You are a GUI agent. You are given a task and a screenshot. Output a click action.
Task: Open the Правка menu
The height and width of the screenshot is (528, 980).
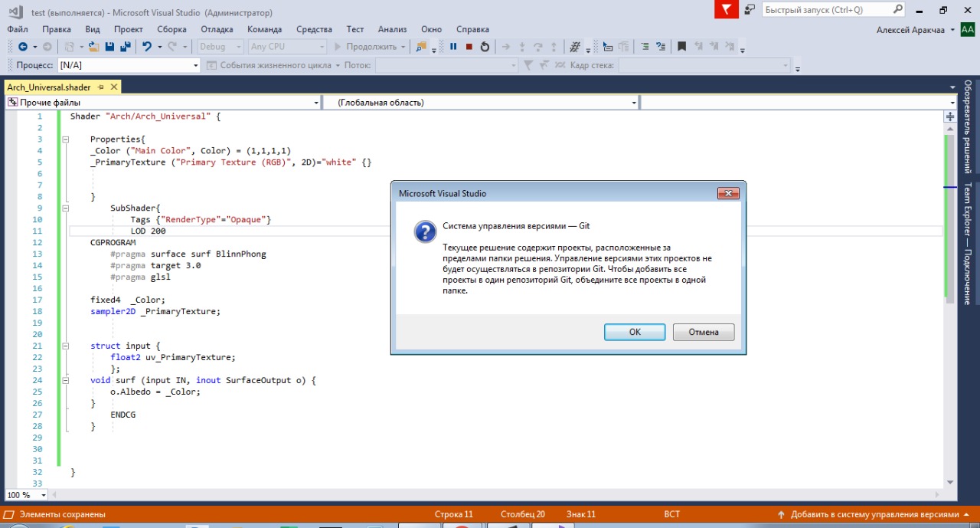tap(57, 29)
